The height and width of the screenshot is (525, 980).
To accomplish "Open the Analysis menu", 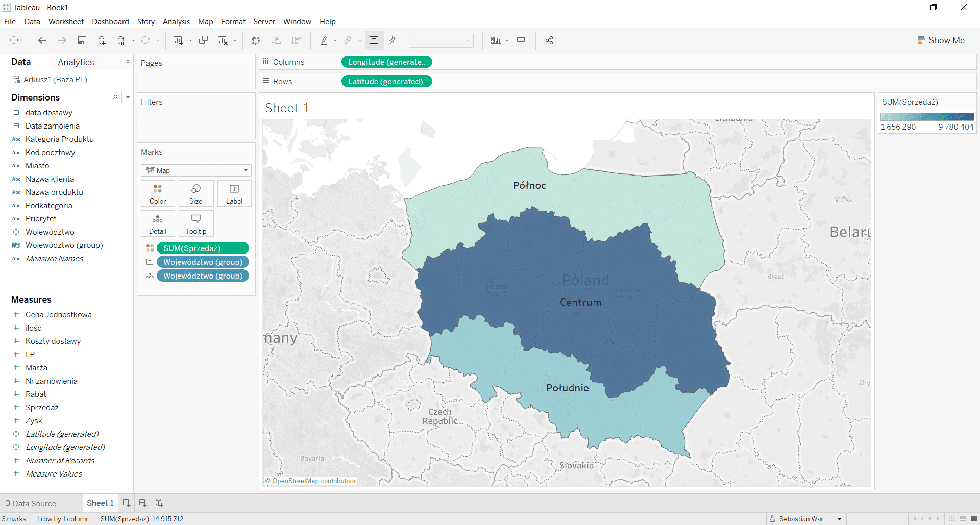I will [x=176, y=22].
